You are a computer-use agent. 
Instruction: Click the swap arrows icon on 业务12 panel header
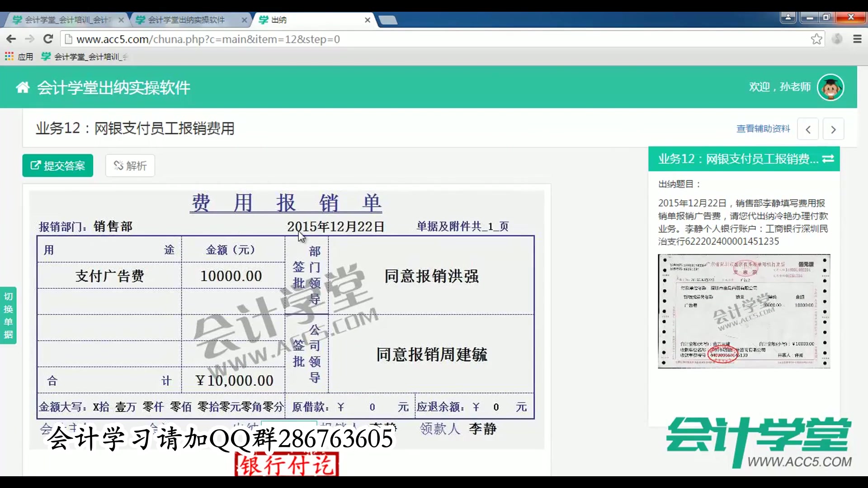829,159
